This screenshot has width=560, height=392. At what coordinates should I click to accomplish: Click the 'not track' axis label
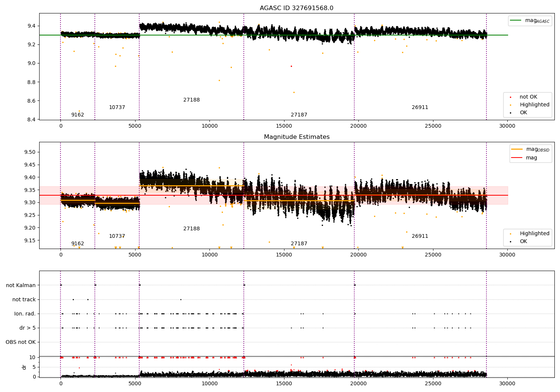(24, 300)
